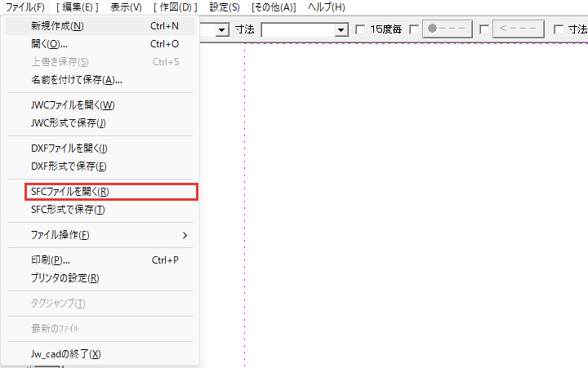Open the ヘルプ(H) menu

(x=326, y=7)
